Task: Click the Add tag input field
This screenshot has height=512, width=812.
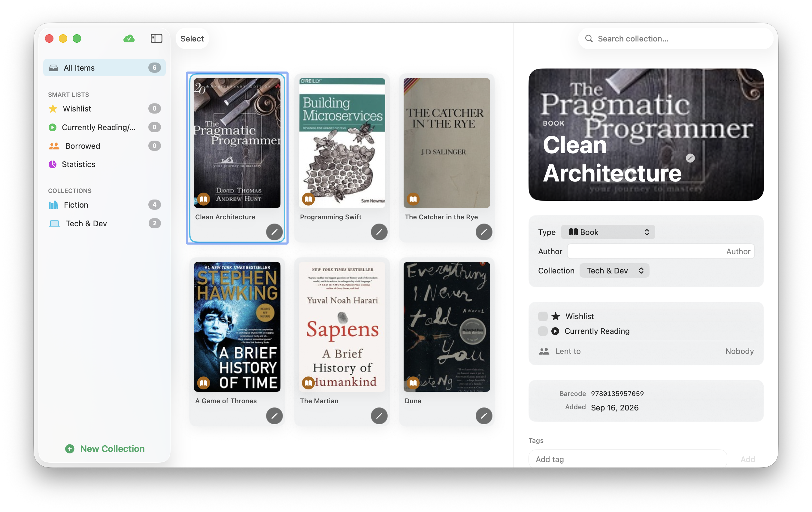Action: point(628,459)
